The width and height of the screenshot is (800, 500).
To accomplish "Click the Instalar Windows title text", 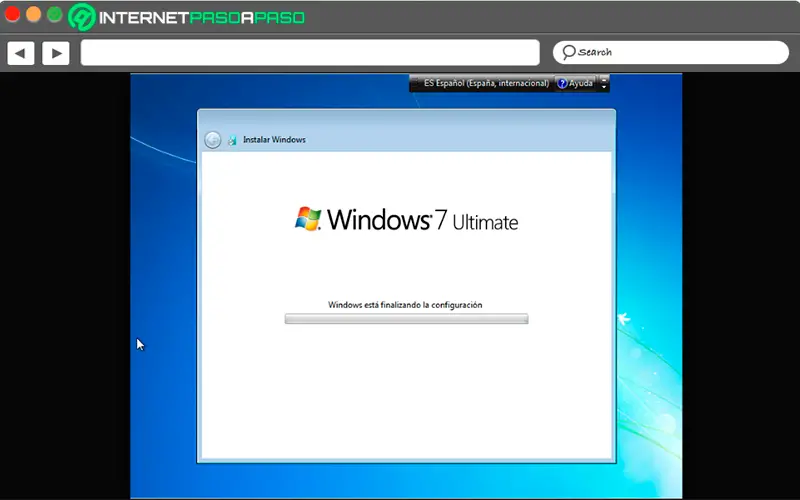I will pos(274,139).
